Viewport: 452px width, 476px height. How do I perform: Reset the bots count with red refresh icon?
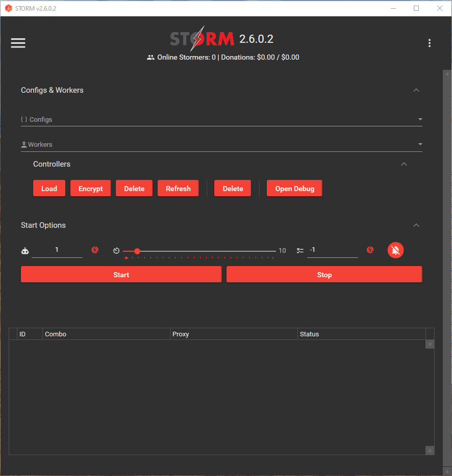[x=95, y=250]
